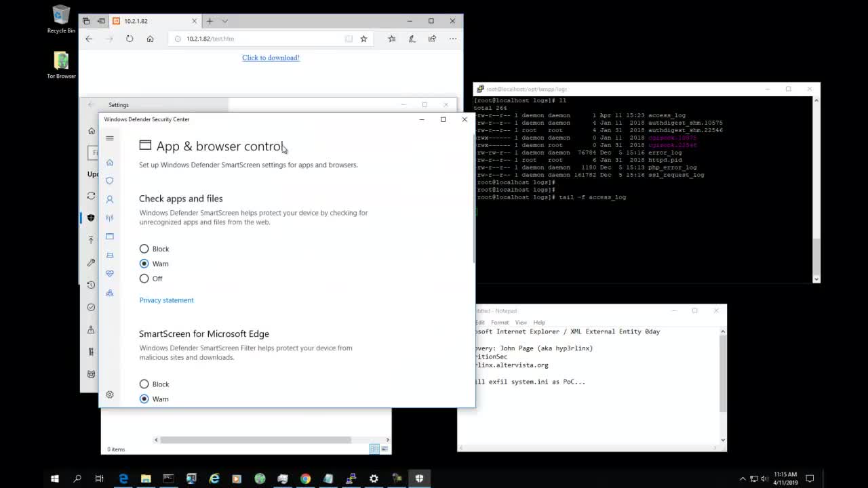Show tabs you've set aside in Edge
Image resolution: width=868 pixels, height=488 pixels.
86,21
